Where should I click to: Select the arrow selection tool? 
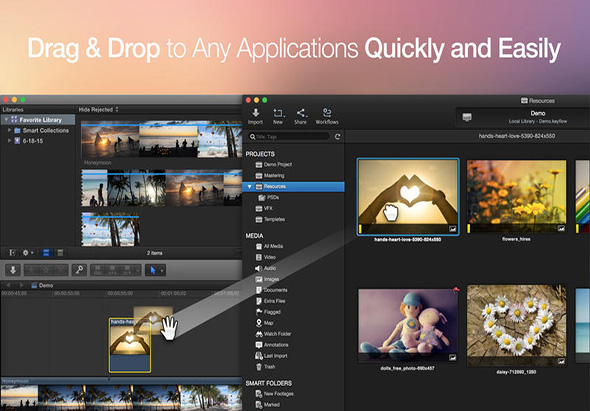[153, 270]
